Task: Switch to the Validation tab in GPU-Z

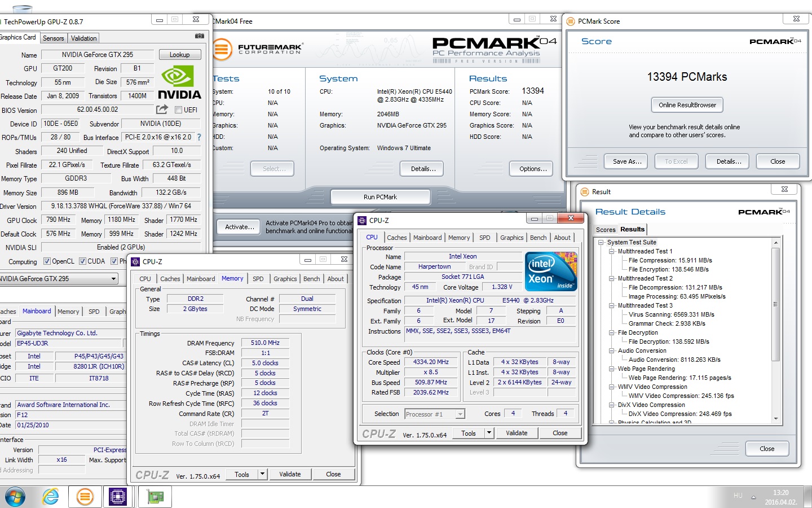Action: tap(84, 38)
